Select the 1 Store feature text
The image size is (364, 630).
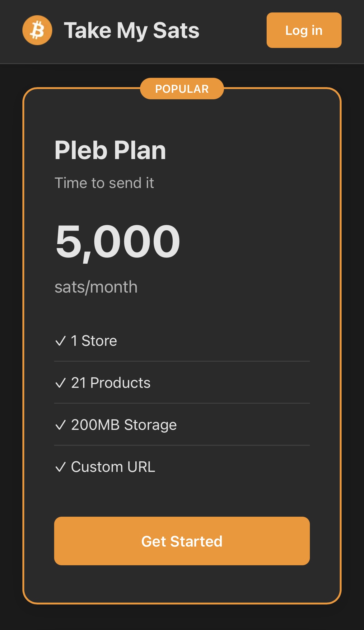(94, 341)
